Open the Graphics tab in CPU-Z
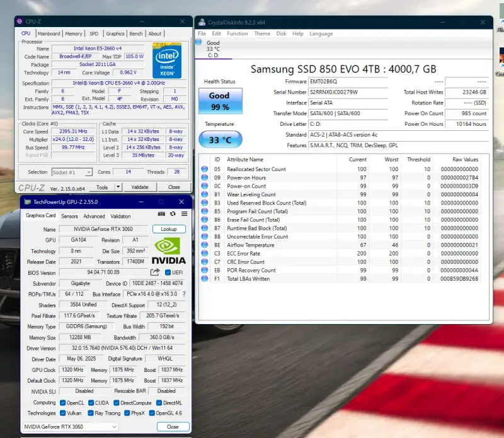504x438 pixels. pos(115,34)
